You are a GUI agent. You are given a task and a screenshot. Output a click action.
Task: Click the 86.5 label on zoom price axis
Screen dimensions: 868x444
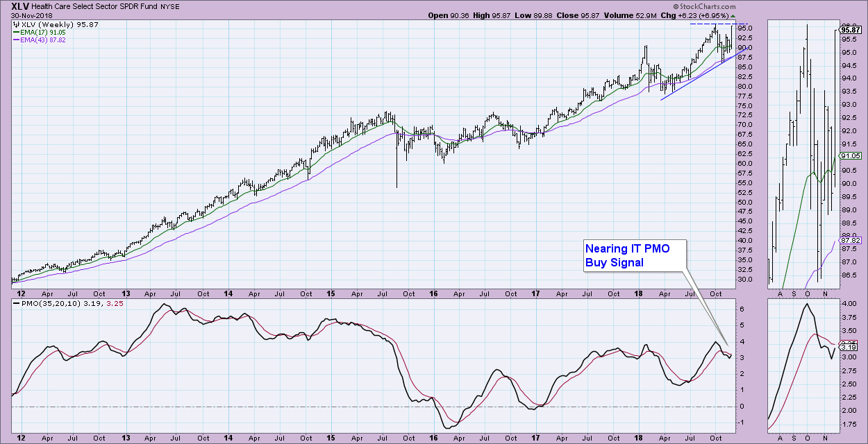pos(849,275)
